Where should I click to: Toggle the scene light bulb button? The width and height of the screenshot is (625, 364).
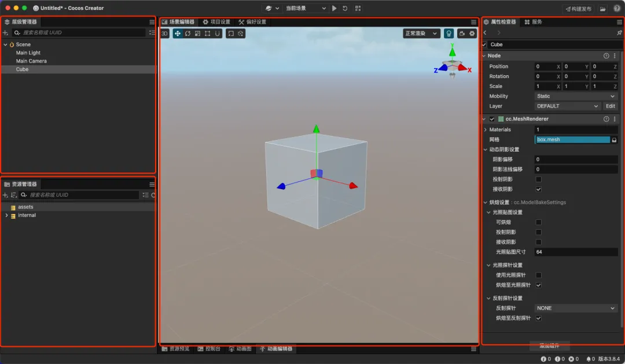click(x=449, y=34)
